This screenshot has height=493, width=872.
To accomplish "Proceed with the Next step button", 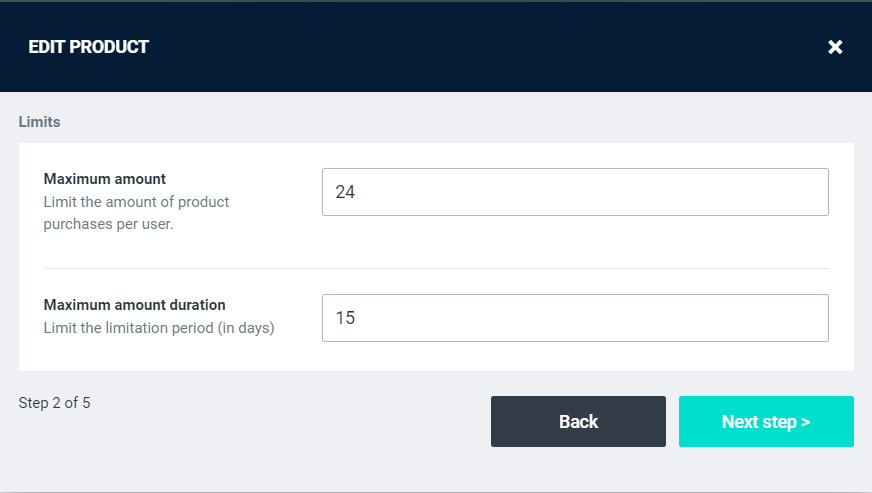I will (766, 421).
